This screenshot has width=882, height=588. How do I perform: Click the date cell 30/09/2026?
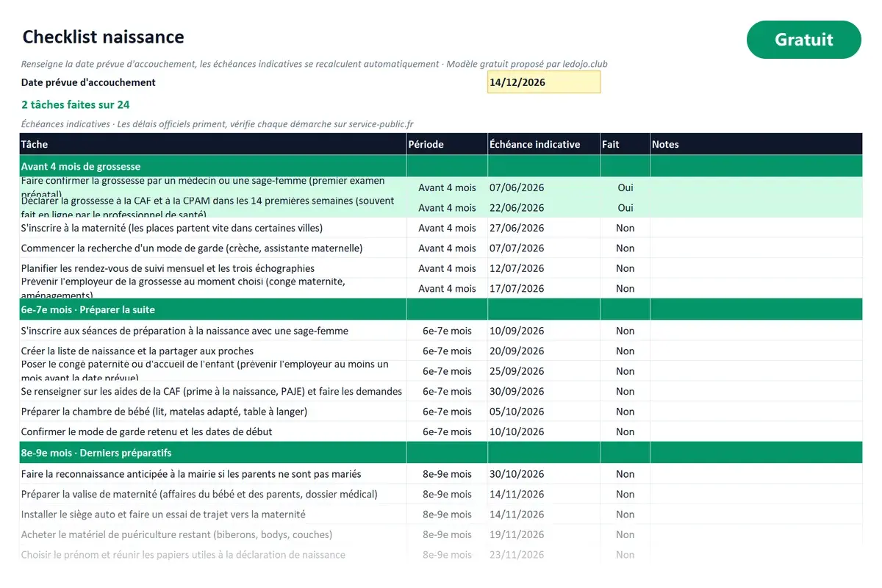(544, 392)
